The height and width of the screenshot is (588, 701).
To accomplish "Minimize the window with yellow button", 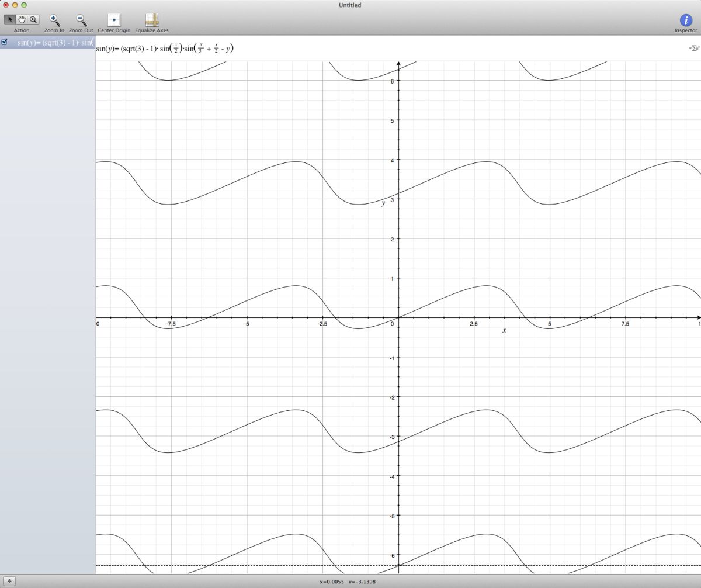I will (x=15, y=5).
